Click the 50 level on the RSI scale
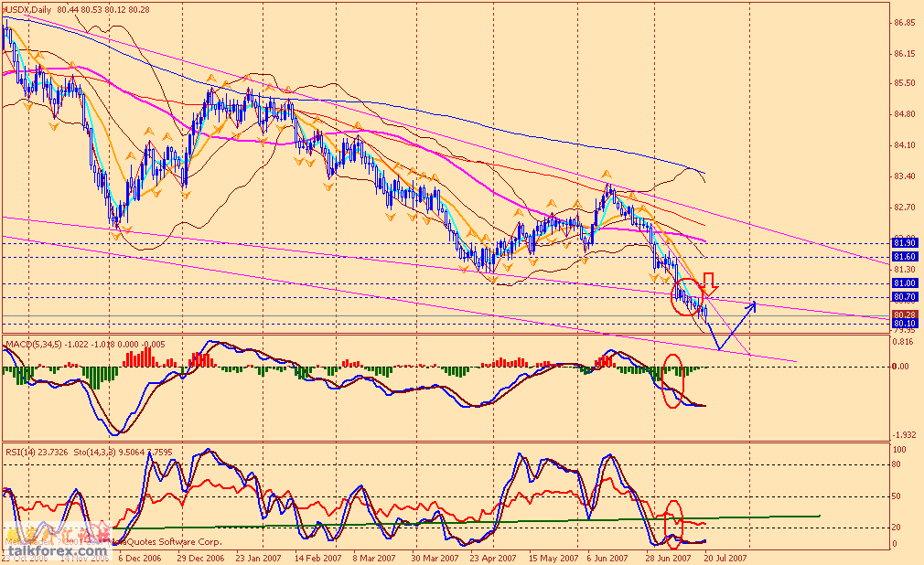Screen dimensions: 924x565 897,496
